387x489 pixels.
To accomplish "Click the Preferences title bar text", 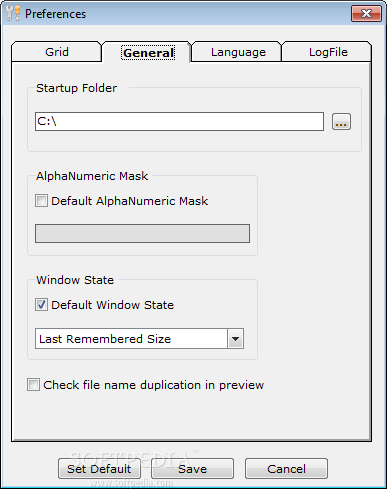I will [55, 14].
